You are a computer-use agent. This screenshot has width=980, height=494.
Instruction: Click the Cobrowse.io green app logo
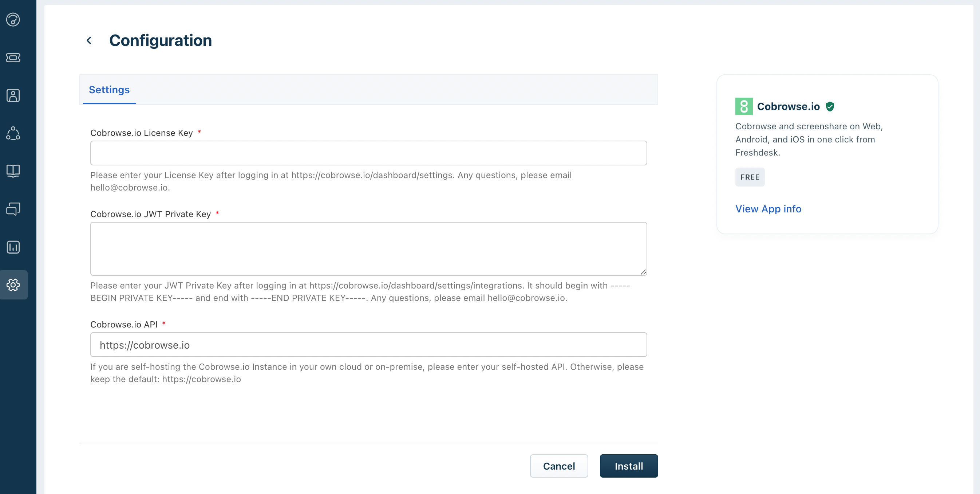(744, 107)
